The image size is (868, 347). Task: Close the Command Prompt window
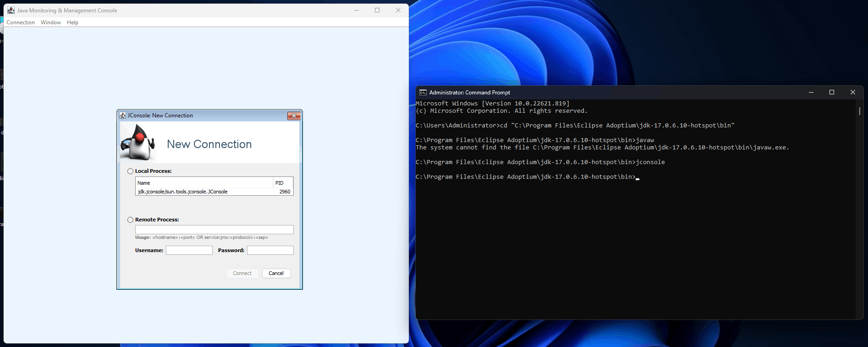[x=853, y=93]
